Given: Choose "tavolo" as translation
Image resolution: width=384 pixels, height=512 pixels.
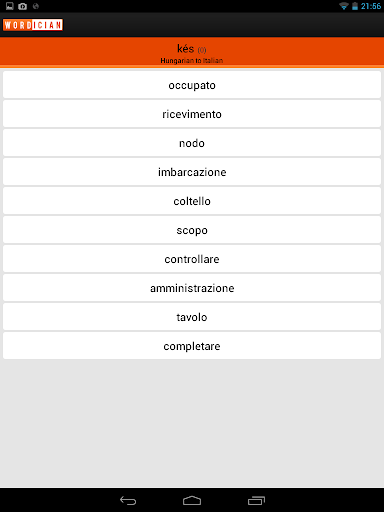Looking at the screenshot, I should (x=192, y=317).
